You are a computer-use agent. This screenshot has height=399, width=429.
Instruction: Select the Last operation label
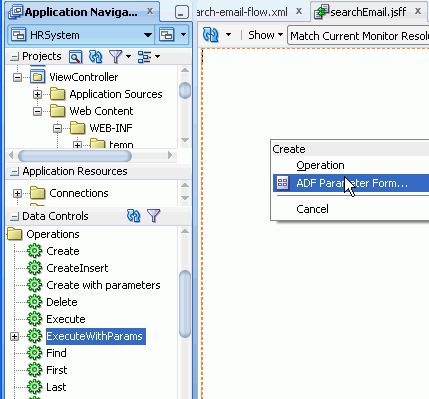tap(56, 387)
